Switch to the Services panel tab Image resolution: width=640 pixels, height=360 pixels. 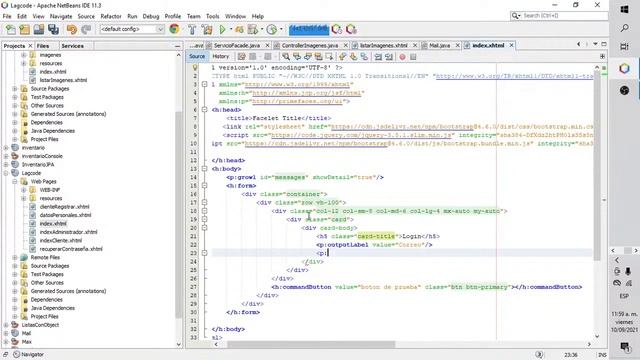72,46
